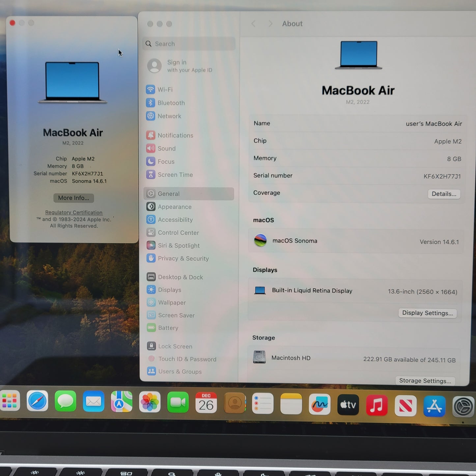Image resolution: width=476 pixels, height=476 pixels.
Task: Open Notifications settings
Action: pyautogui.click(x=175, y=135)
